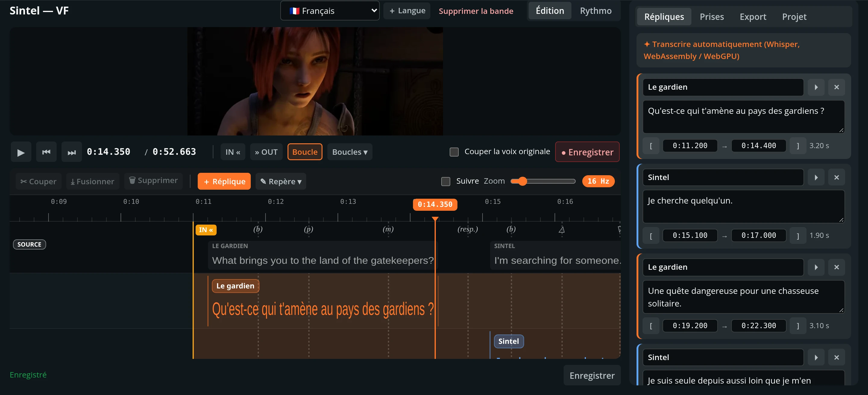Click Supprimer la bande link
This screenshot has height=395, width=868.
tap(476, 11)
